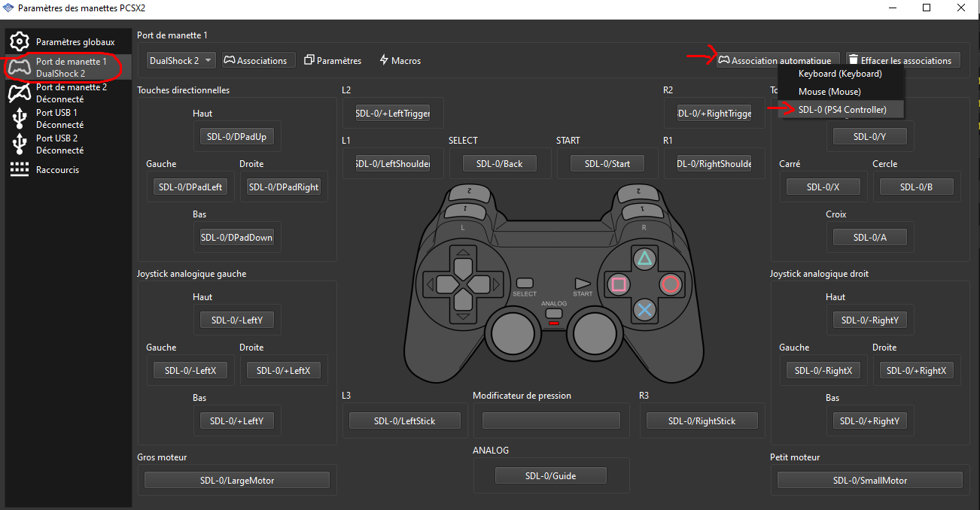Image resolution: width=980 pixels, height=510 pixels.
Task: Click the blue cross on controller image
Action: pyautogui.click(x=644, y=309)
